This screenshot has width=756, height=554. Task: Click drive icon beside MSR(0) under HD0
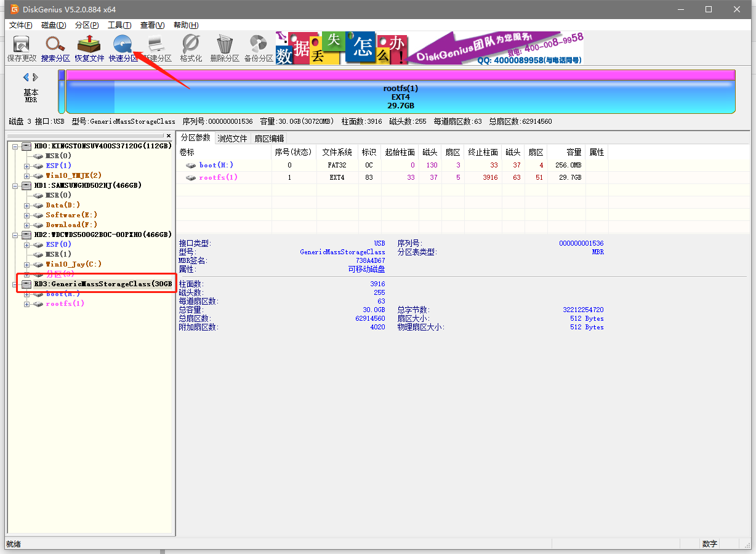(38, 156)
